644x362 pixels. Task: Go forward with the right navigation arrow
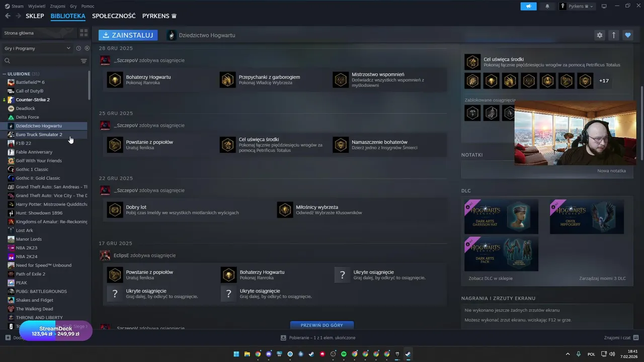click(x=18, y=16)
